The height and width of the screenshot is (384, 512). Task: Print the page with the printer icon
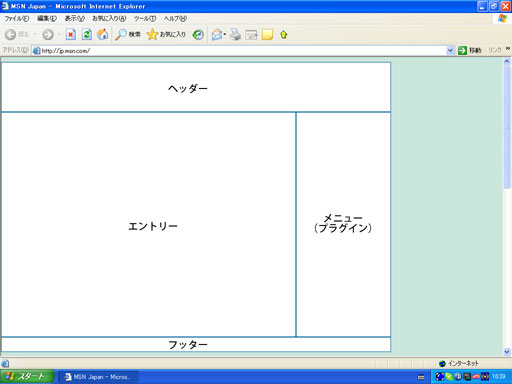235,35
